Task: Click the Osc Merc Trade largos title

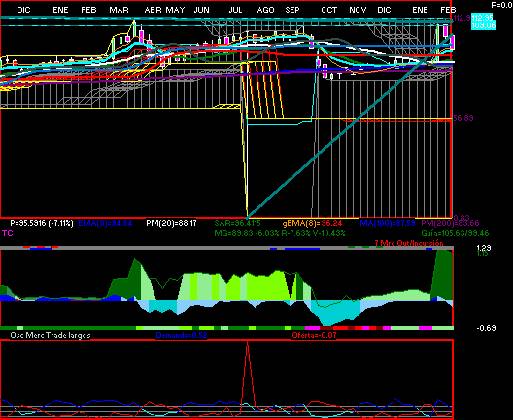Action: [50, 335]
